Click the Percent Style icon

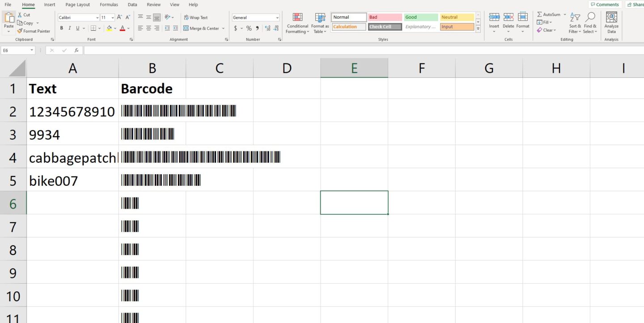click(x=249, y=28)
